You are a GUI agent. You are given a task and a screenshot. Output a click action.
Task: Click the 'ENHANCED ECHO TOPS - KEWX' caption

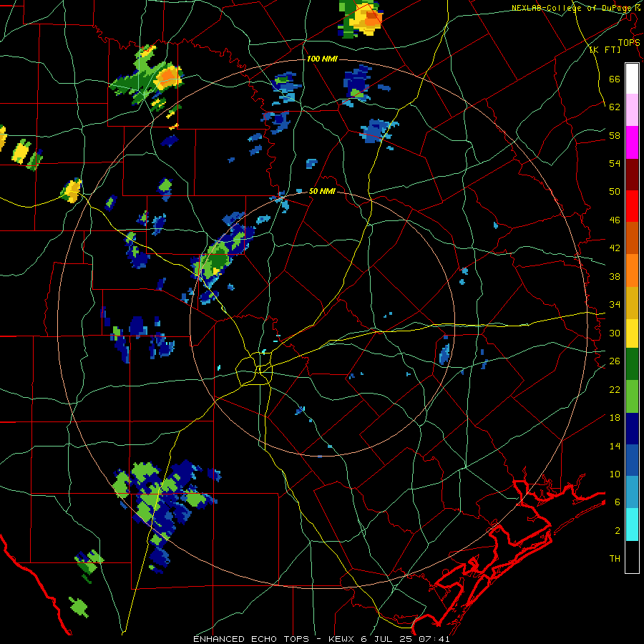tap(273, 639)
